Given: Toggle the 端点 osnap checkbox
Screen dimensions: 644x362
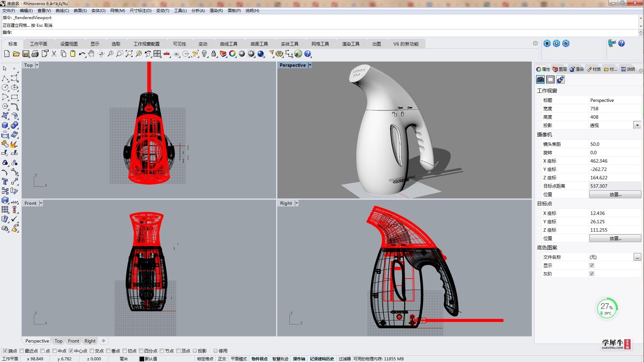Looking at the screenshot, I should click(x=5, y=351).
